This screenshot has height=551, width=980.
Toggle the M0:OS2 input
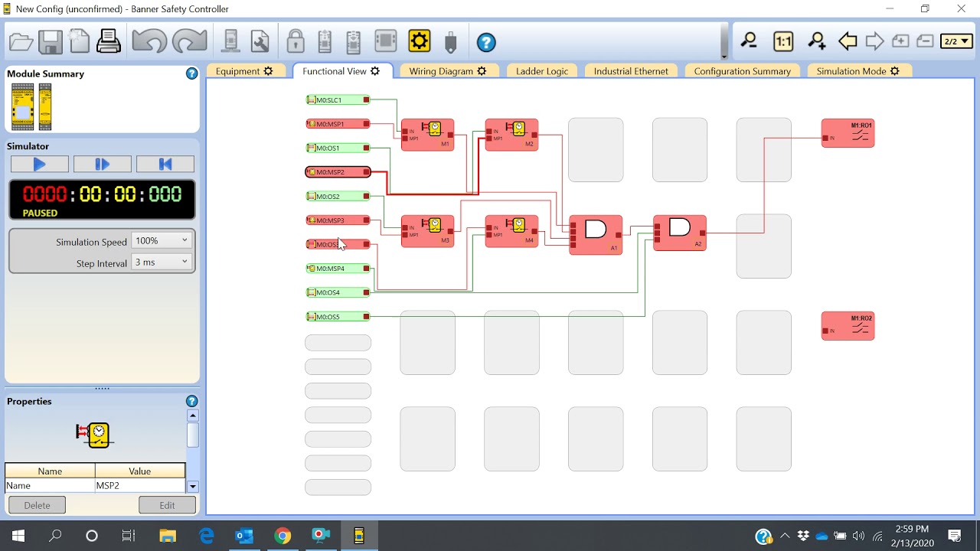tap(338, 196)
